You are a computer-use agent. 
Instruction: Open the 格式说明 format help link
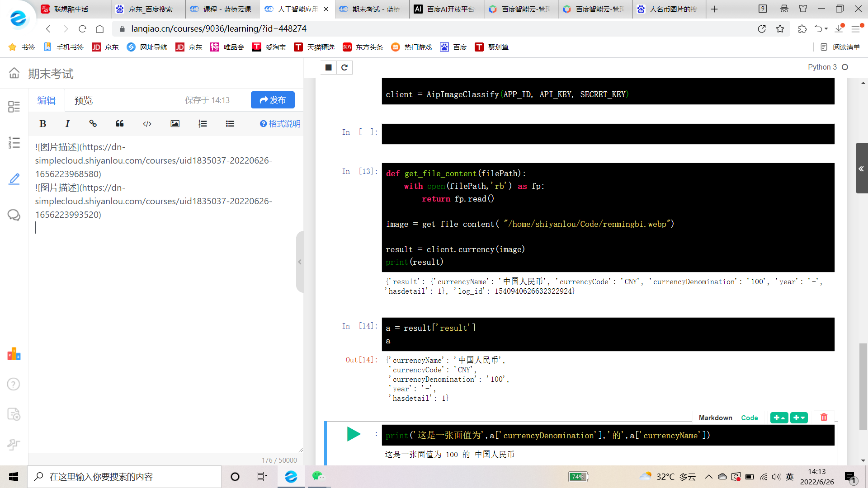tap(280, 124)
